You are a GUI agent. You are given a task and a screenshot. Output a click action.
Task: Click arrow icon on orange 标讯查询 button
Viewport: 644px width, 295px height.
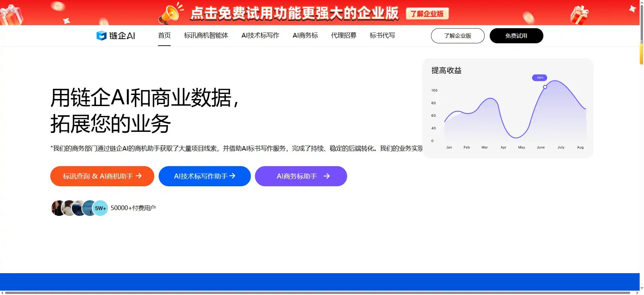pos(139,176)
